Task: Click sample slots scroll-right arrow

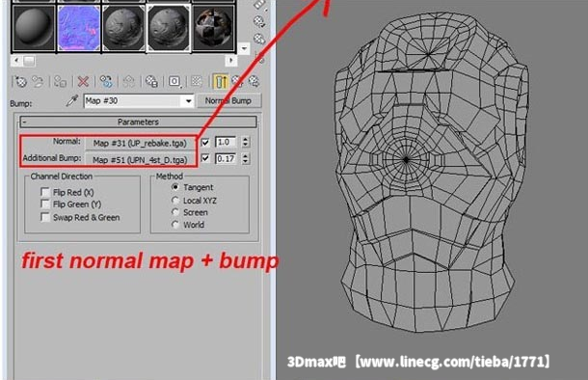Action: coord(231,61)
